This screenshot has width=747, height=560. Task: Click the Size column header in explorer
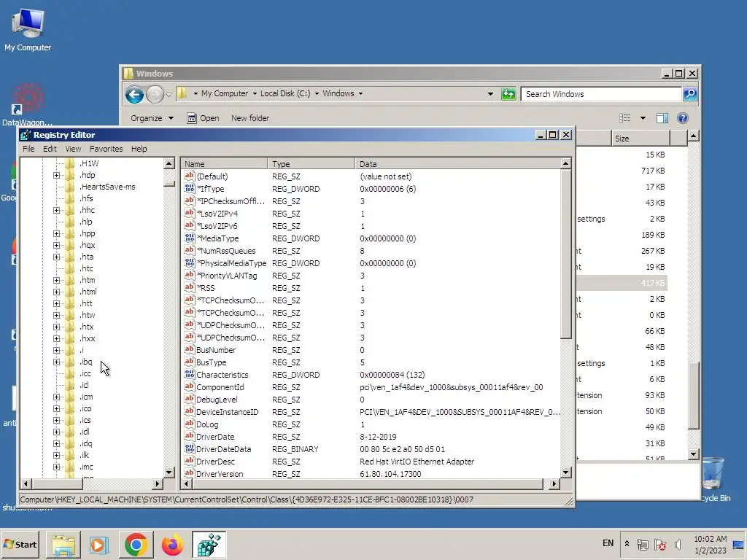[640, 139]
